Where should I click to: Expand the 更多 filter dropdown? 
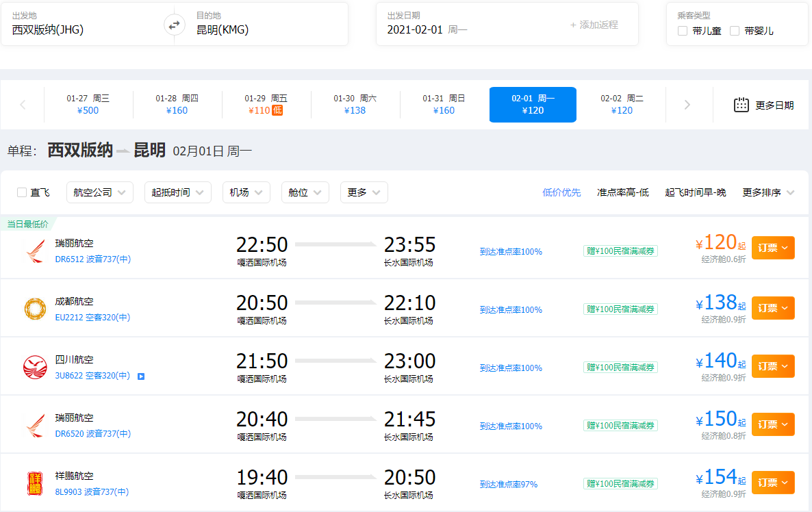pos(364,192)
